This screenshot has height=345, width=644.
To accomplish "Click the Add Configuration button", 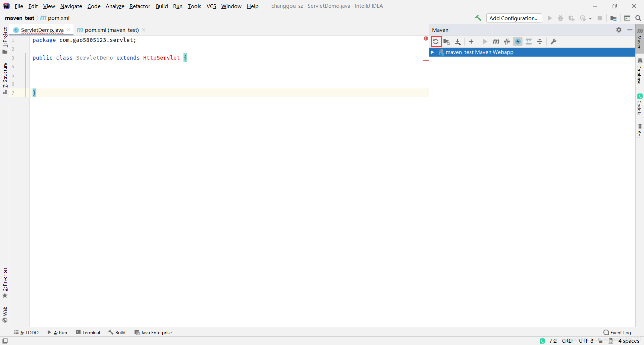I will [514, 18].
